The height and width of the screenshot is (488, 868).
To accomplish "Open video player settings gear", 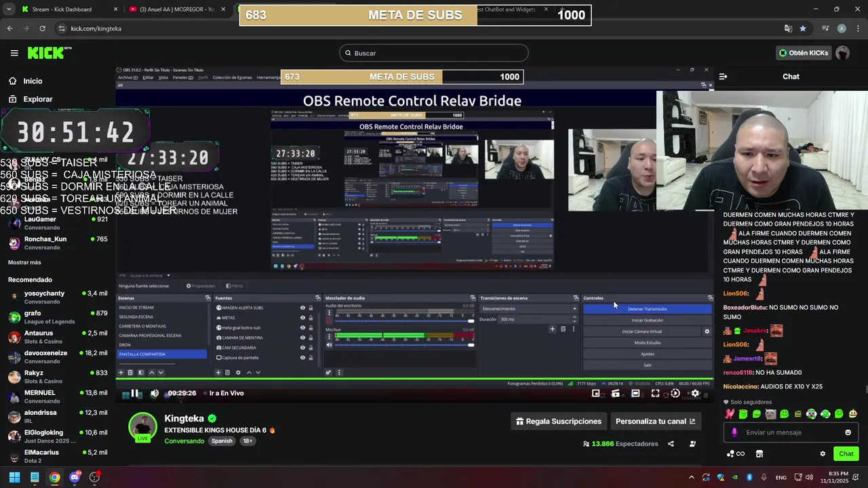I will pyautogui.click(x=694, y=393).
